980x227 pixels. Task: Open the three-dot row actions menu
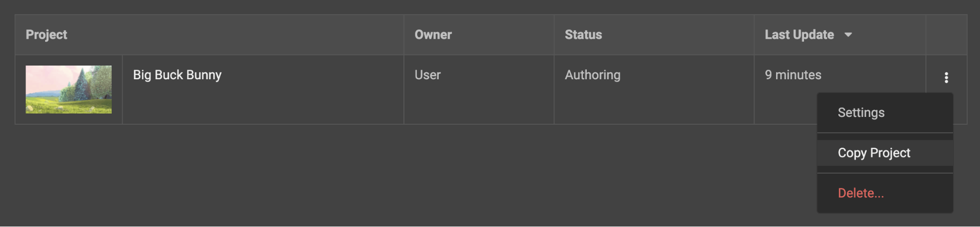pyautogui.click(x=946, y=77)
